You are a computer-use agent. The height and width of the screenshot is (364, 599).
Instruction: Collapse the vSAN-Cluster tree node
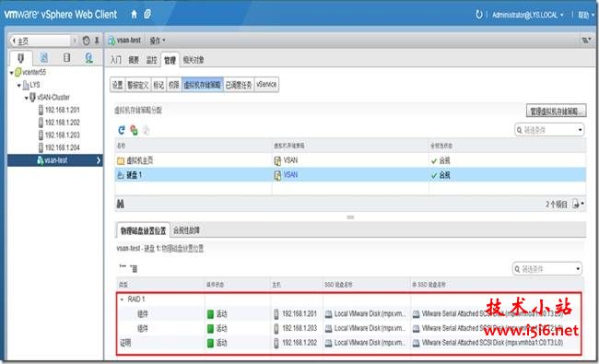coord(27,98)
